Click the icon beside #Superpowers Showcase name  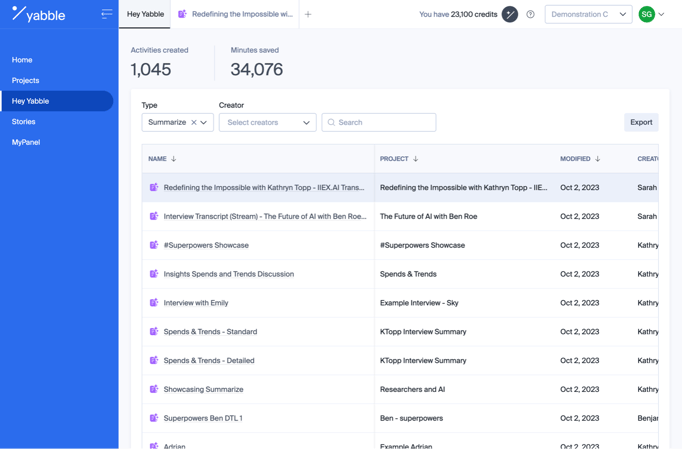154,245
